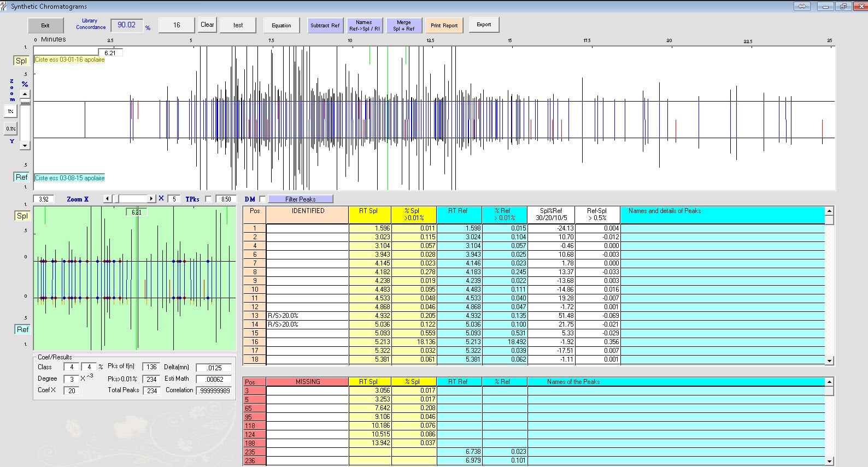Click the Delta(mn) value field
The image size is (868, 467).
tap(214, 368)
